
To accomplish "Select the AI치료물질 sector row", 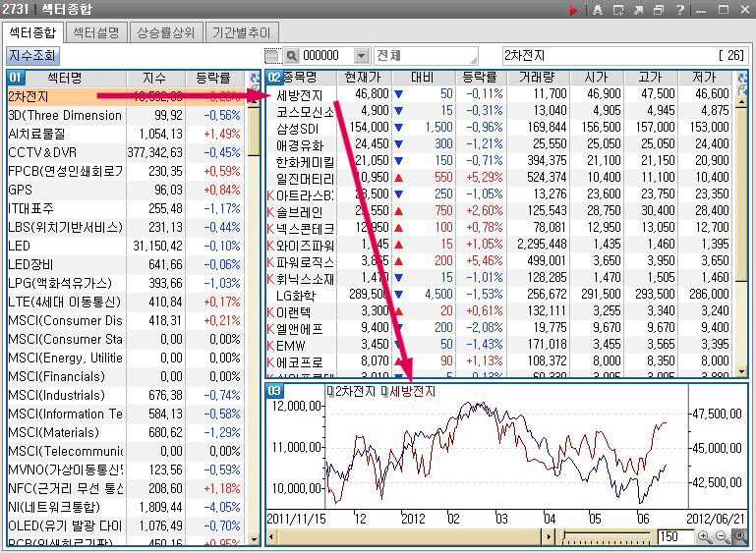I will 126,134.
